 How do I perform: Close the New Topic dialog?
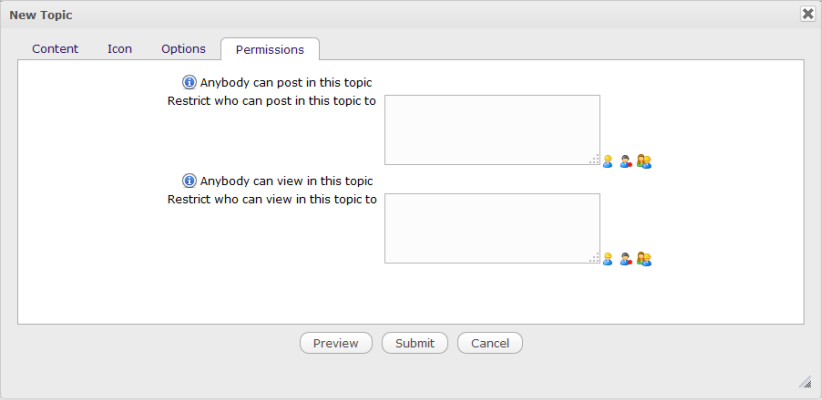(x=807, y=14)
